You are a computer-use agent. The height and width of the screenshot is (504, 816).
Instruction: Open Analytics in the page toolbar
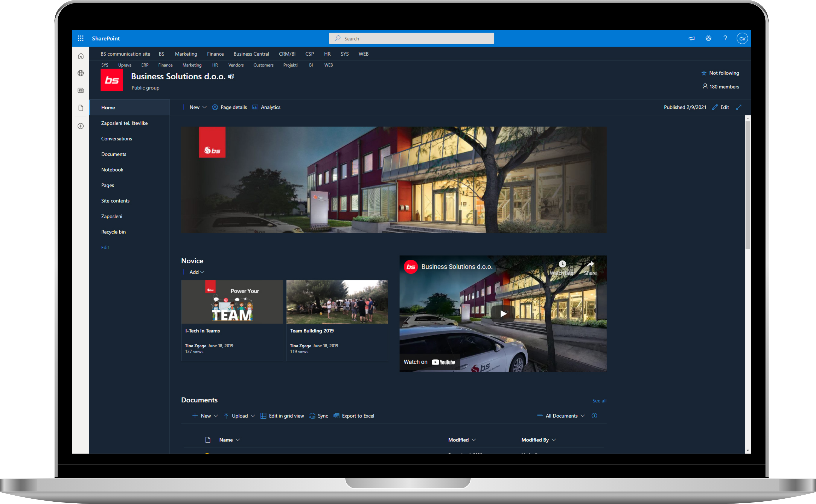(266, 107)
